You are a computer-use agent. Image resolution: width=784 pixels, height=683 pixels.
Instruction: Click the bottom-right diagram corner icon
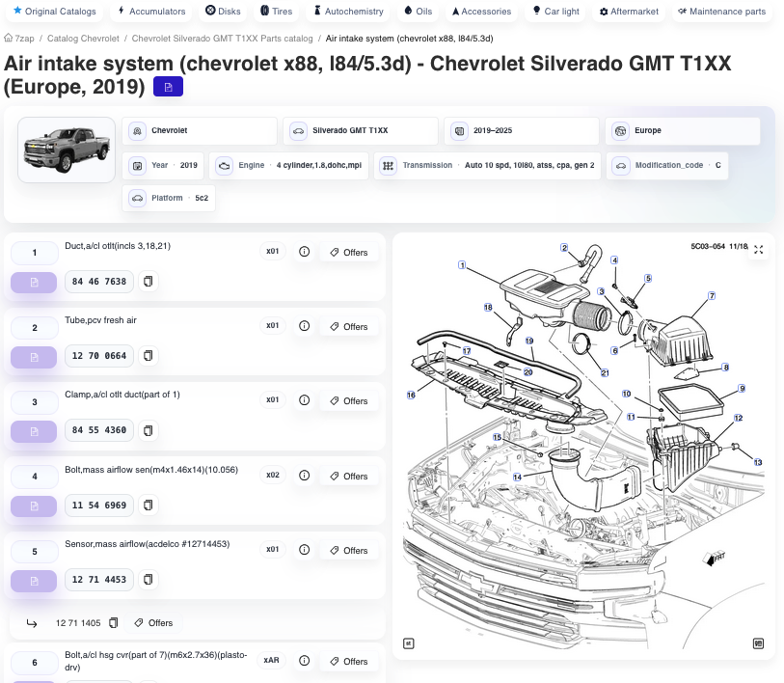(758, 643)
